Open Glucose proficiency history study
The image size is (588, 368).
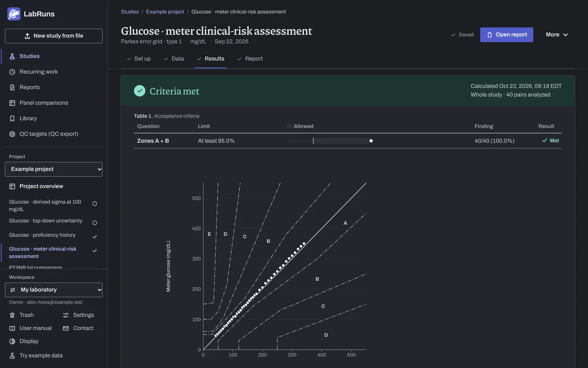tap(42, 235)
